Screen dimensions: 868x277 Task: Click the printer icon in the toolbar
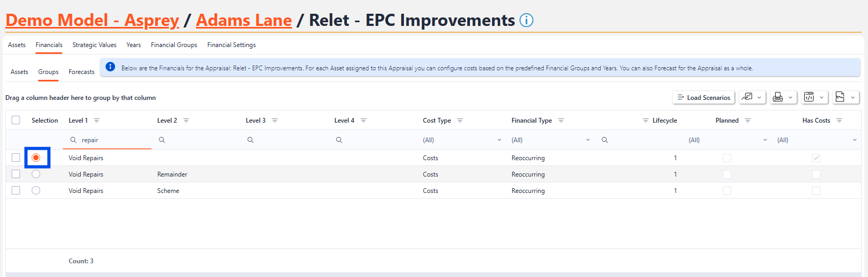pos(778,97)
